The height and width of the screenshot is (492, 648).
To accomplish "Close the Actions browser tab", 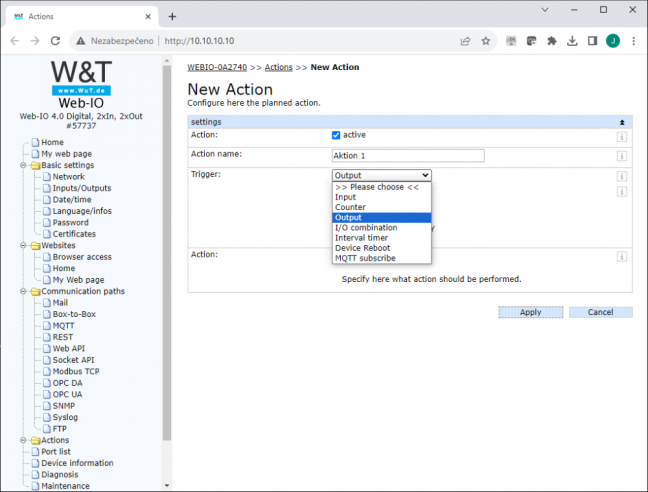I will (148, 17).
